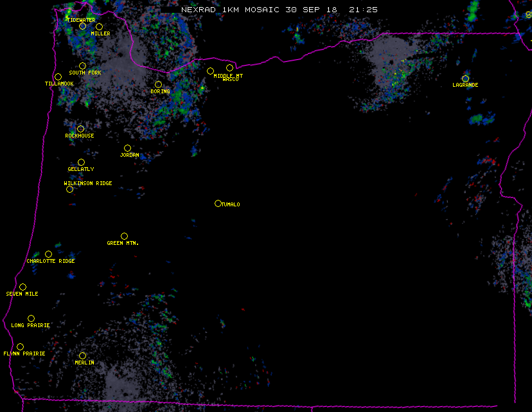This screenshot has height=412, width=532.
Task: Select the Charlotte Ridge station label
Action: (51, 262)
